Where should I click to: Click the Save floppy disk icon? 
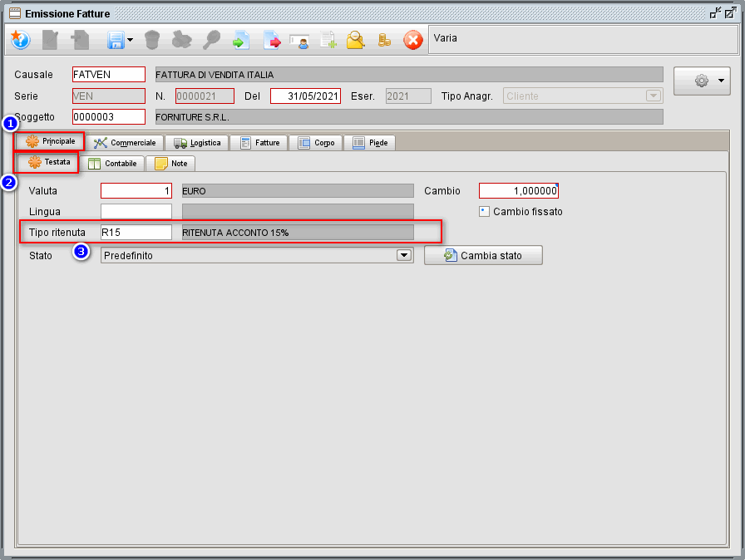(x=116, y=40)
